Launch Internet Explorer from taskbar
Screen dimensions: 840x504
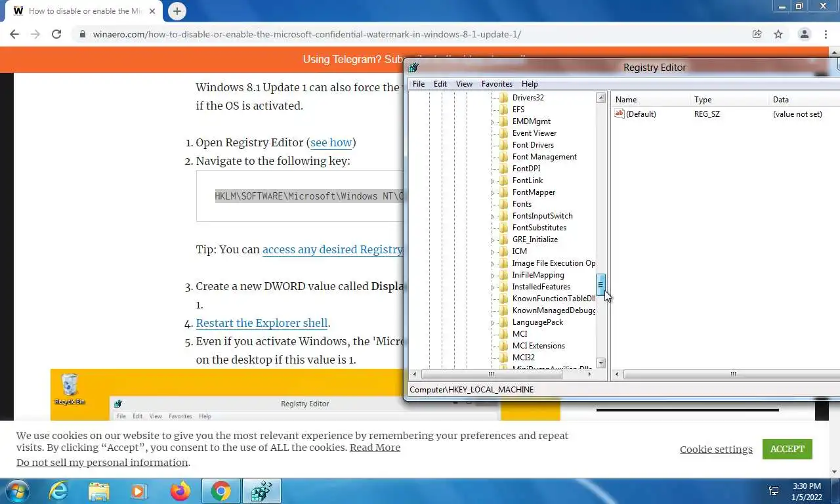pos(59,491)
